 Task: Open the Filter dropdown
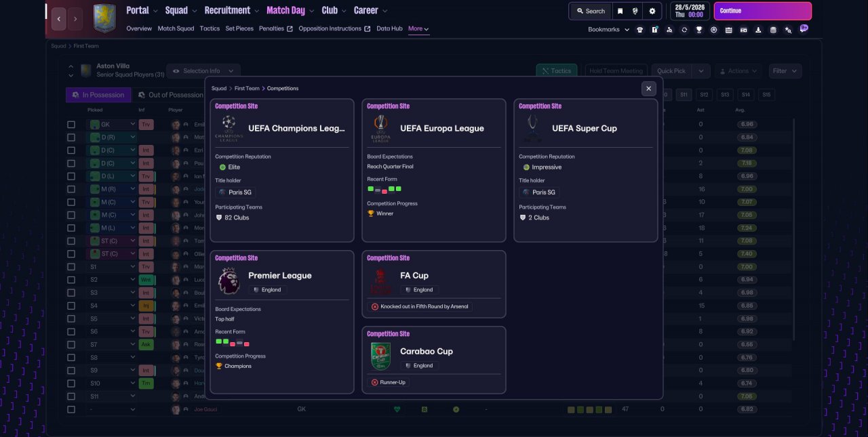785,71
